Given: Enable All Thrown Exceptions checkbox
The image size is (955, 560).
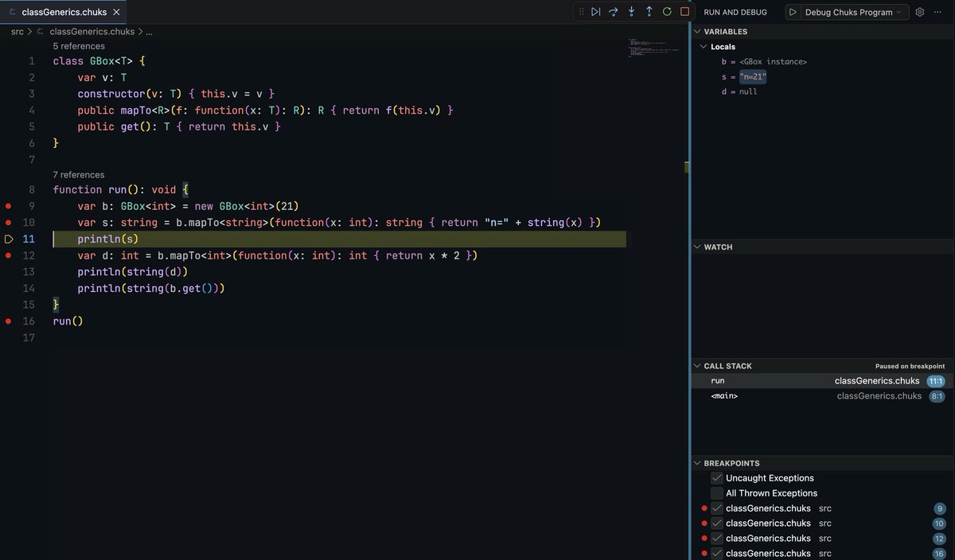Looking at the screenshot, I should coord(717,493).
